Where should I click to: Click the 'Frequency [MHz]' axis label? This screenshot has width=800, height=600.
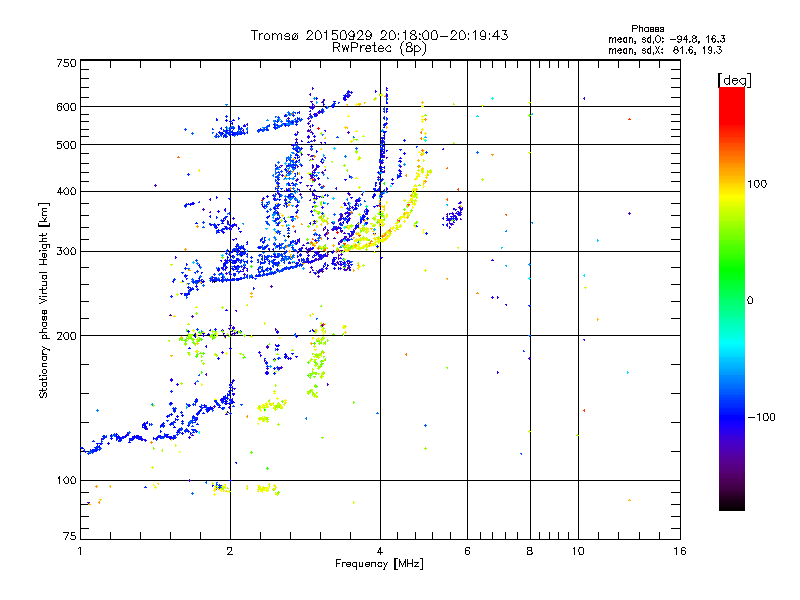pos(379,564)
